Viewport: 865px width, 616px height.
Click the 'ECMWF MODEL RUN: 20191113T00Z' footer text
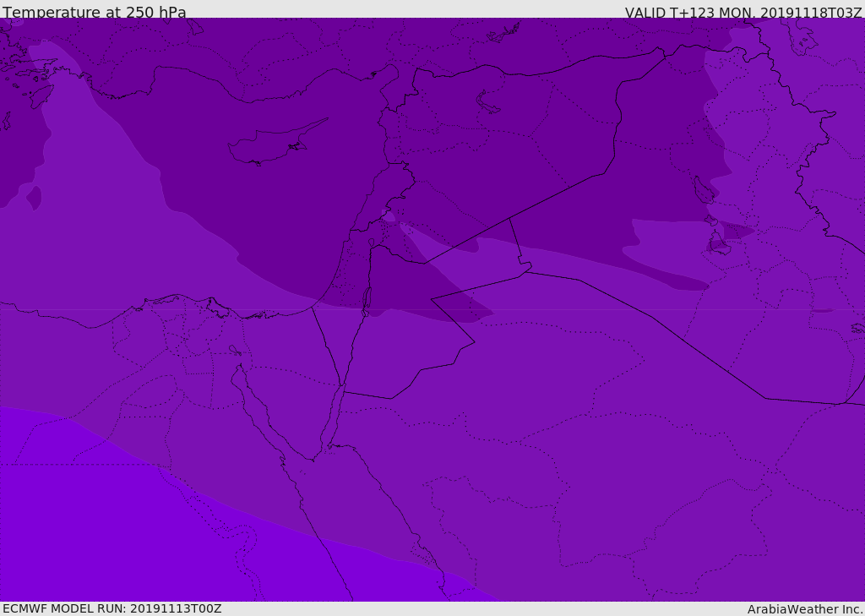point(112,608)
